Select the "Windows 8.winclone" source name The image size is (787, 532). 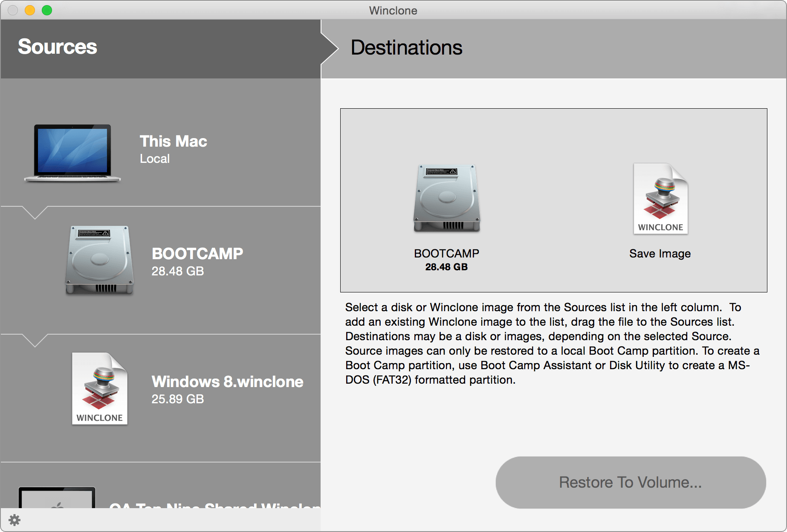tap(227, 382)
